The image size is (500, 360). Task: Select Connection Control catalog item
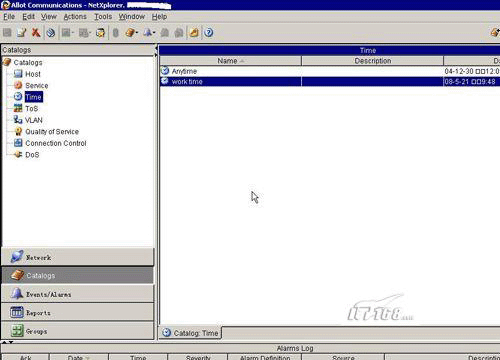[x=56, y=143]
